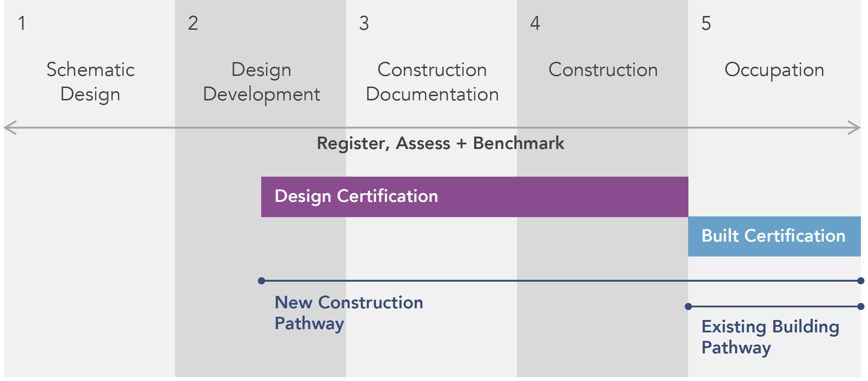868x381 pixels.
Task: Choose the Construction phase heading
Action: point(603,70)
